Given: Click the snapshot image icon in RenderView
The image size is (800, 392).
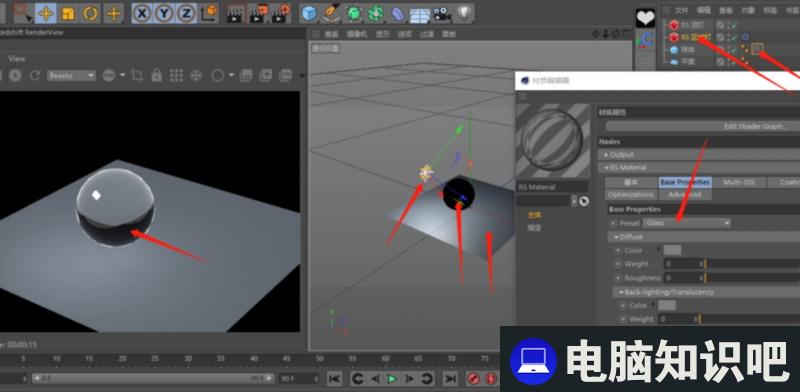Looking at the screenshot, I should [x=245, y=76].
